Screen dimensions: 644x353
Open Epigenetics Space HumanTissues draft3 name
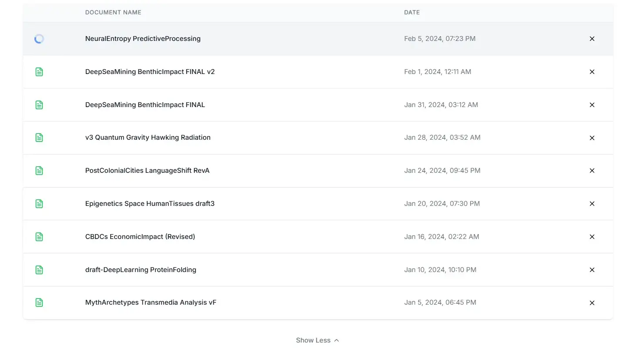click(x=150, y=204)
